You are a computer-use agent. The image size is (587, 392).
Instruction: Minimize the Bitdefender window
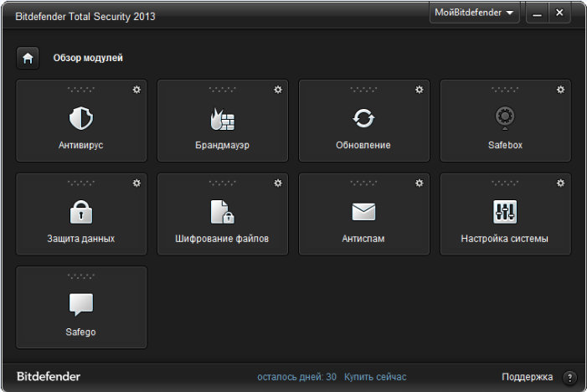pos(538,13)
